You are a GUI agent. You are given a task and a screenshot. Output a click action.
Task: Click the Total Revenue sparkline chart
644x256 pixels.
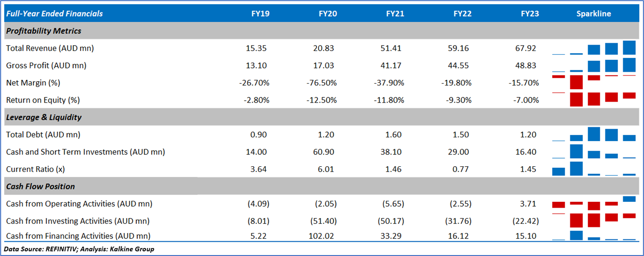click(x=594, y=48)
